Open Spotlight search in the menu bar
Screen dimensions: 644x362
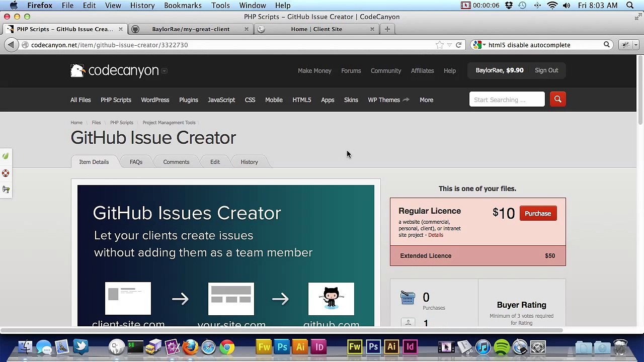pos(630,6)
